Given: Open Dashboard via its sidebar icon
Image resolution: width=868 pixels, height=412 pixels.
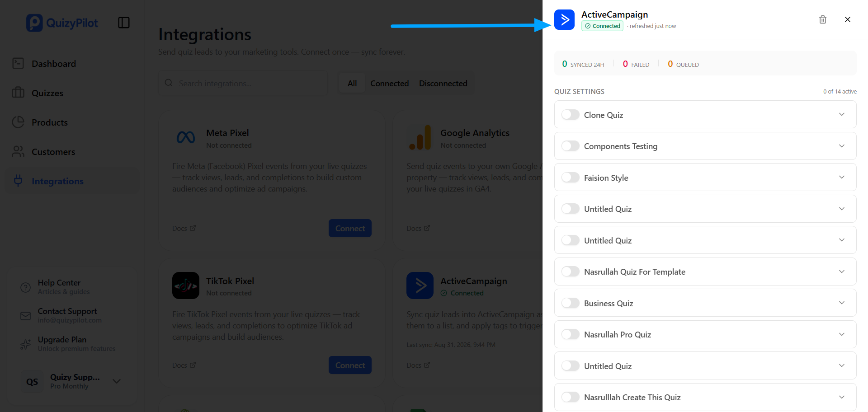Looking at the screenshot, I should click(18, 63).
